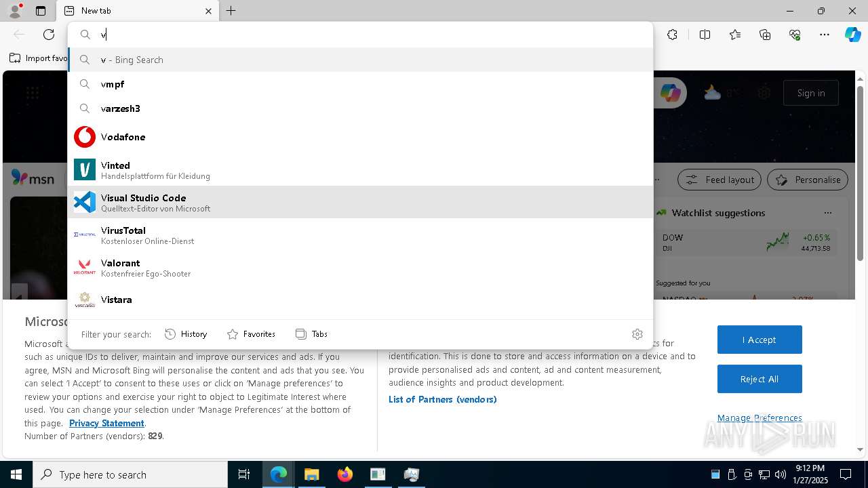Open Settings and more ellipsis menu
Image resolution: width=868 pixels, height=488 pixels.
click(825, 35)
